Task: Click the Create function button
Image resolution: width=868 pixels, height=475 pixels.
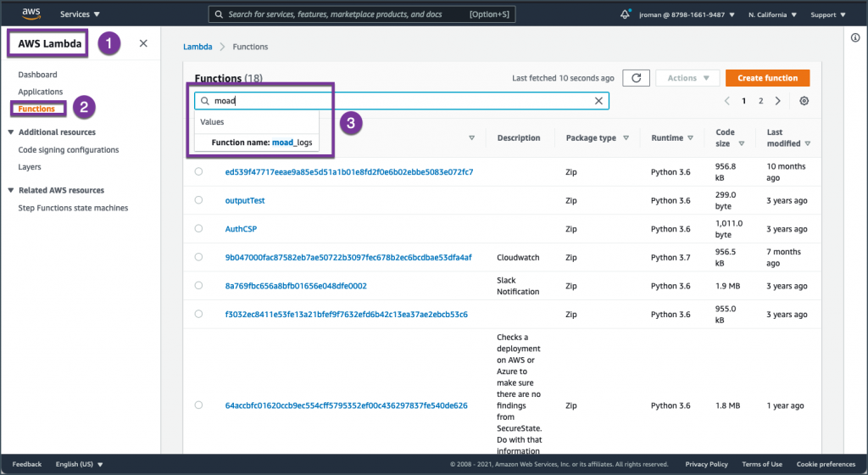Action: pyautogui.click(x=767, y=78)
